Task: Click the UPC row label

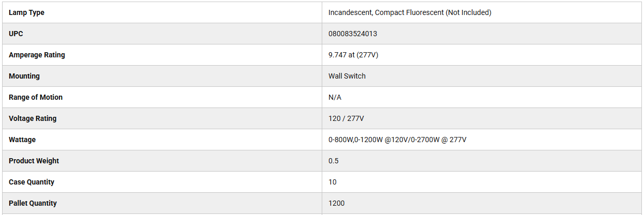Action: tap(16, 34)
